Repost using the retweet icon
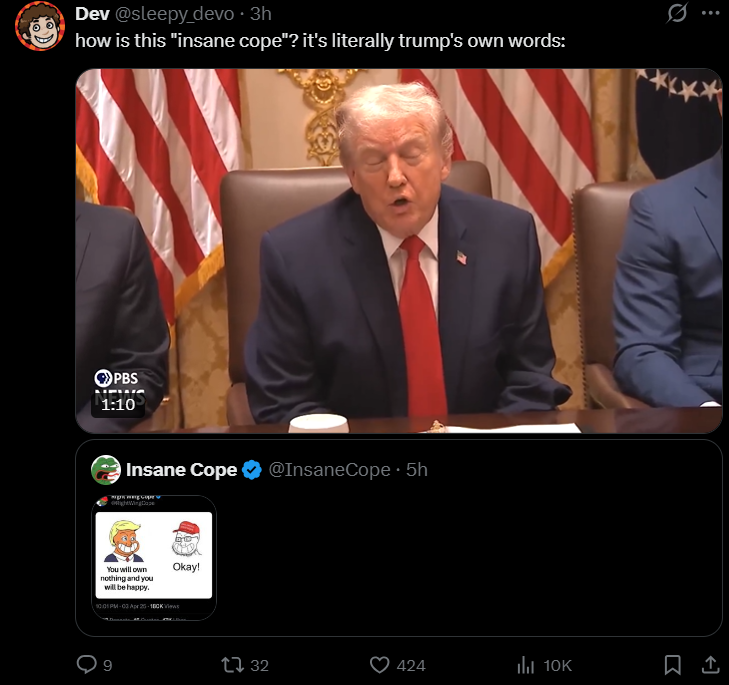Screen dimensions: 729x685 [232, 665]
